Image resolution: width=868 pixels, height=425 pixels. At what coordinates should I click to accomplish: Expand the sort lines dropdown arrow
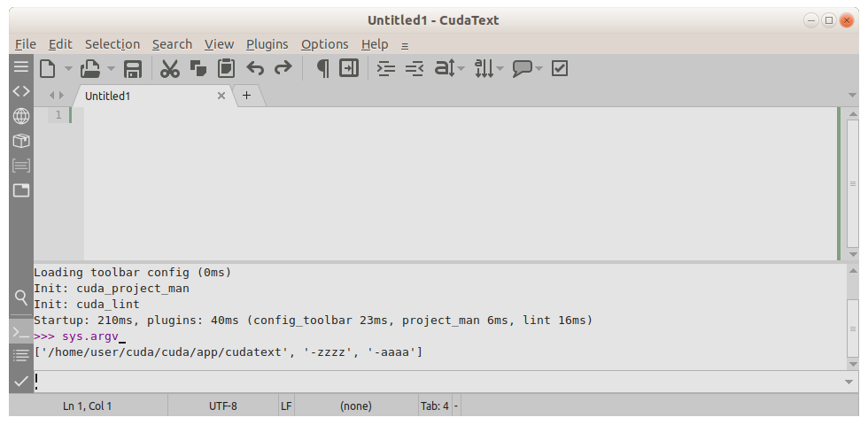click(500, 69)
